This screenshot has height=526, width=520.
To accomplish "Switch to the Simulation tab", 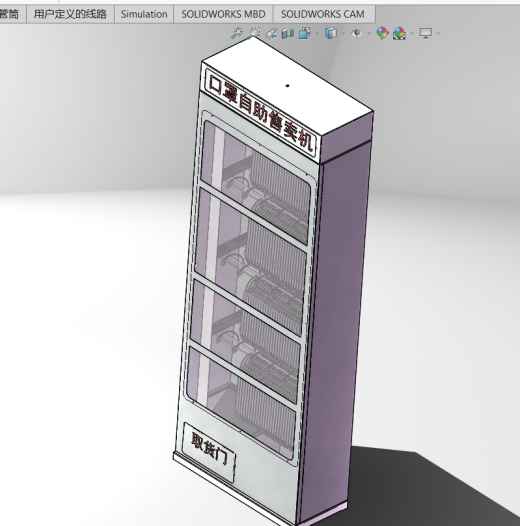I will (144, 14).
